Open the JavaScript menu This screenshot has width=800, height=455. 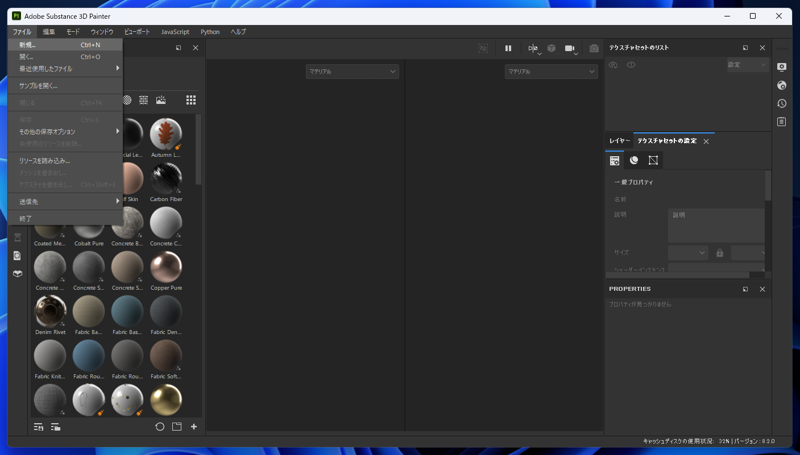pos(175,32)
